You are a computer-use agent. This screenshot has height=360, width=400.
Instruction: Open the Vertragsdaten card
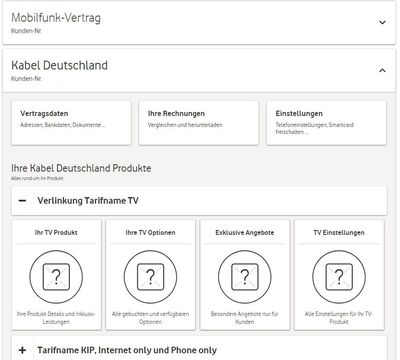pyautogui.click(x=71, y=123)
